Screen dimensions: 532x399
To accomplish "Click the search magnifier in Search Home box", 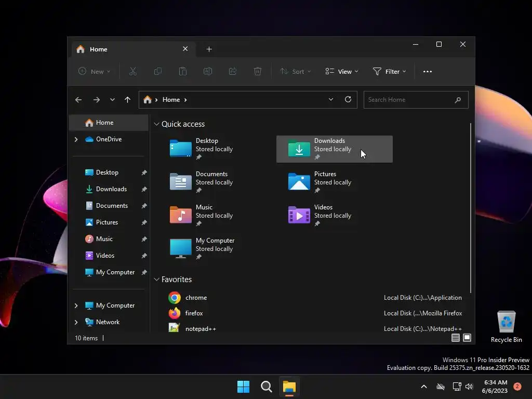I will point(458,100).
